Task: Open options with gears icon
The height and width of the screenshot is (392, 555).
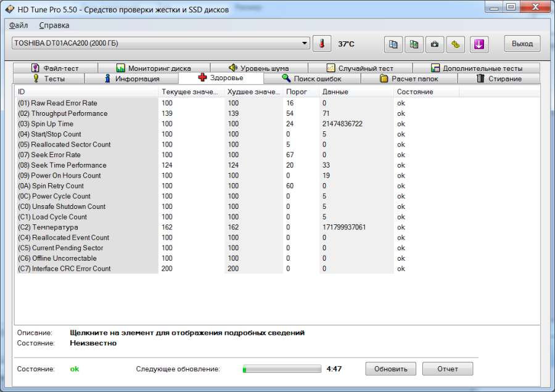Action: click(456, 44)
